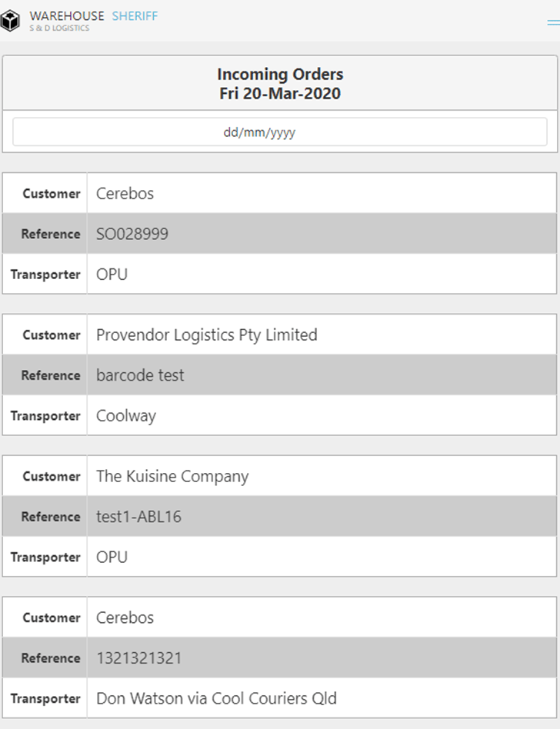Click the dd/mm/yyyy date input field

[x=279, y=132]
